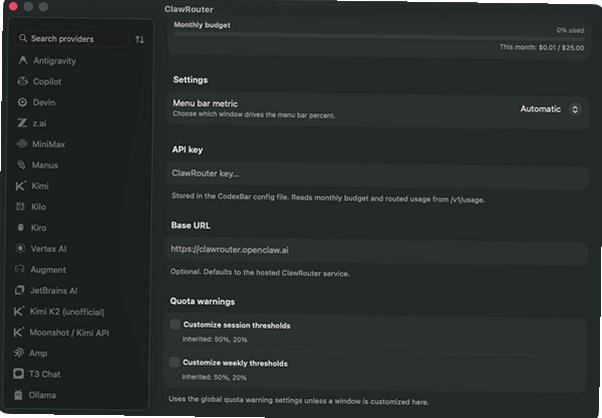Click the 'This month: $0.01 / $25.00' text
This screenshot has width=602, height=418.
pos(542,48)
